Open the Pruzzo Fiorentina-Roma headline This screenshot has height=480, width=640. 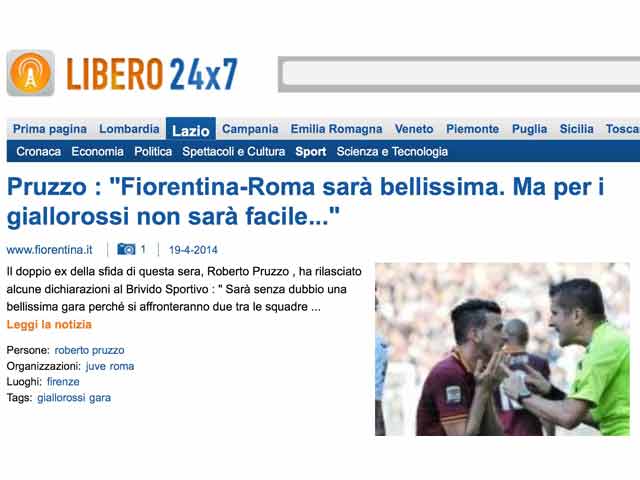[305, 201]
